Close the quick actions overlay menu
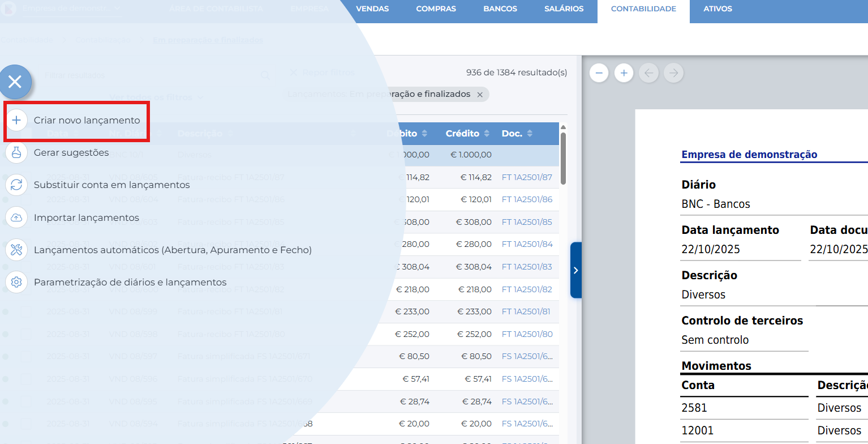868x444 pixels. pyautogui.click(x=15, y=82)
